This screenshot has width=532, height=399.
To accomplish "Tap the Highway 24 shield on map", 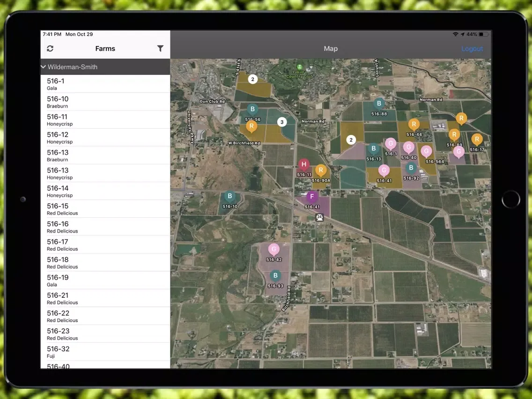I will (x=319, y=217).
